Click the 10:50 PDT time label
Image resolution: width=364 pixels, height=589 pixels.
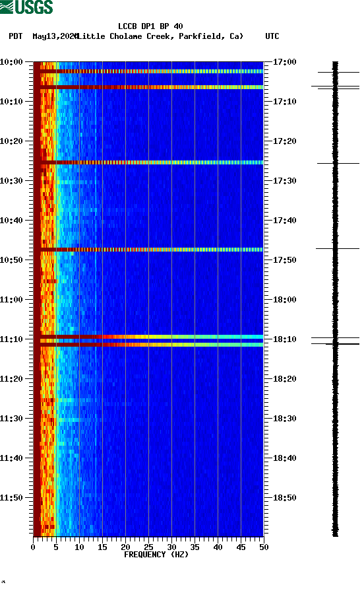[x=12, y=260]
